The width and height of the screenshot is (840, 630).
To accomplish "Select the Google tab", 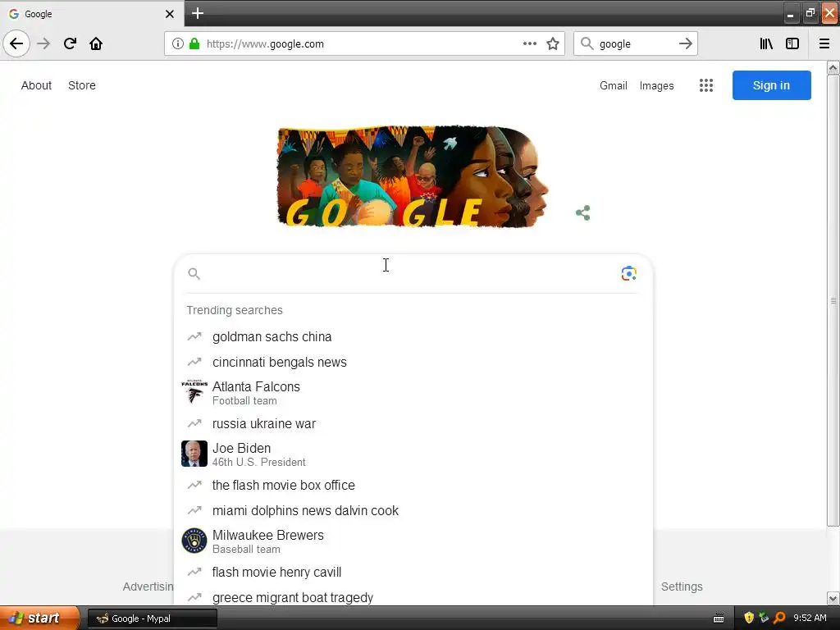I will [x=91, y=14].
